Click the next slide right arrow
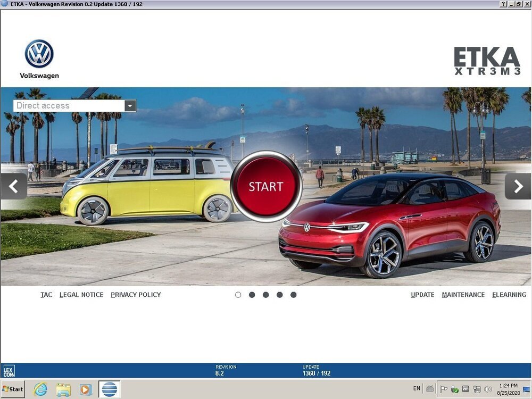The width and height of the screenshot is (532, 399). (x=517, y=186)
